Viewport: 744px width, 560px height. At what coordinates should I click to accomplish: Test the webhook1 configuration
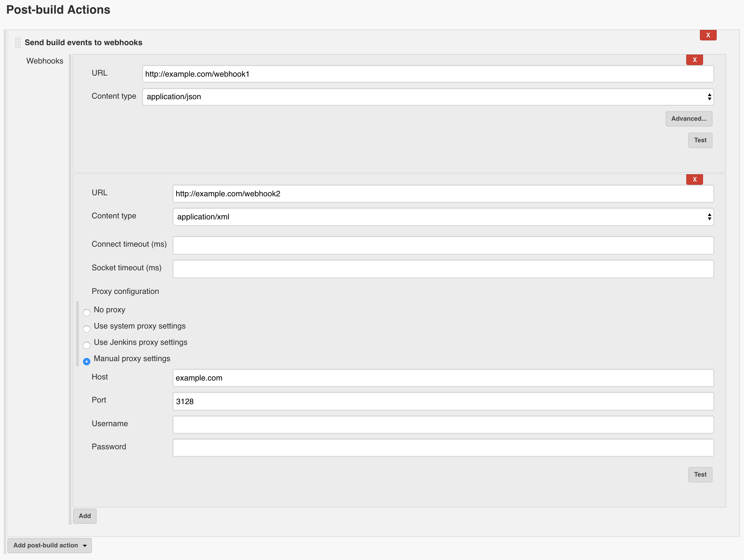pyautogui.click(x=700, y=140)
